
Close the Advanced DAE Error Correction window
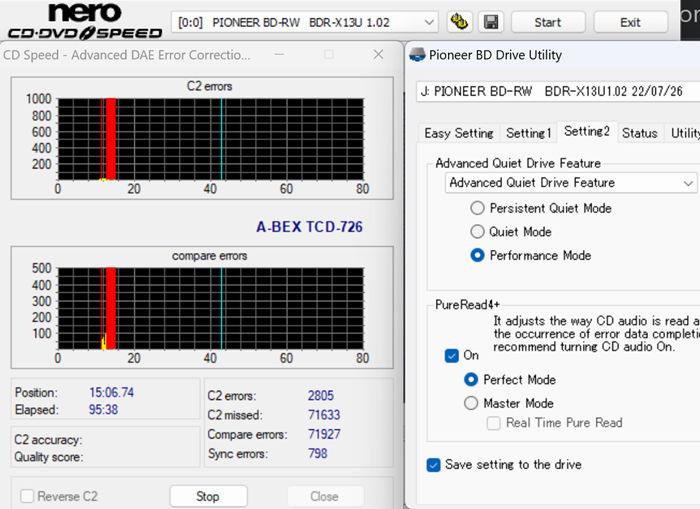point(377,55)
